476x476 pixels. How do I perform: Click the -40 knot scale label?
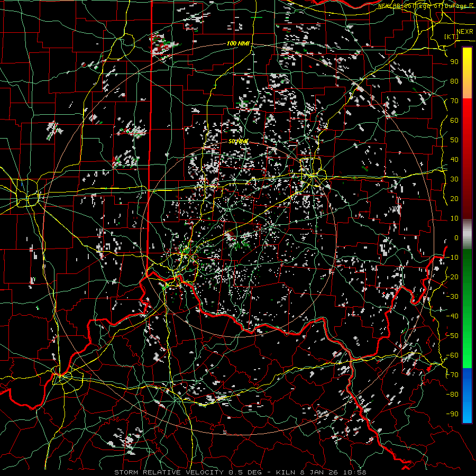[x=452, y=316]
